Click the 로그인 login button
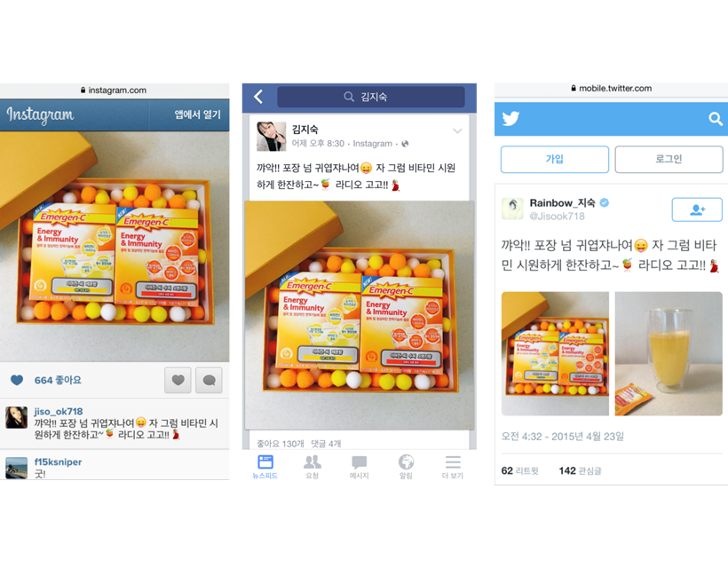This screenshot has width=728, height=568. pyautogui.click(x=669, y=159)
